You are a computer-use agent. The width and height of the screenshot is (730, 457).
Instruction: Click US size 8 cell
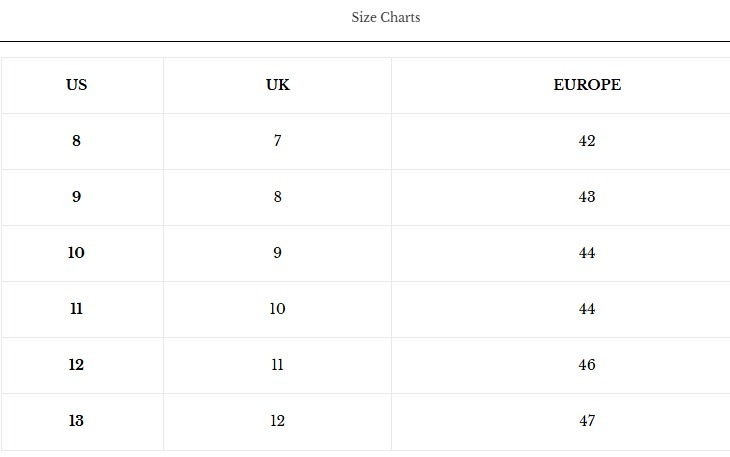77,141
